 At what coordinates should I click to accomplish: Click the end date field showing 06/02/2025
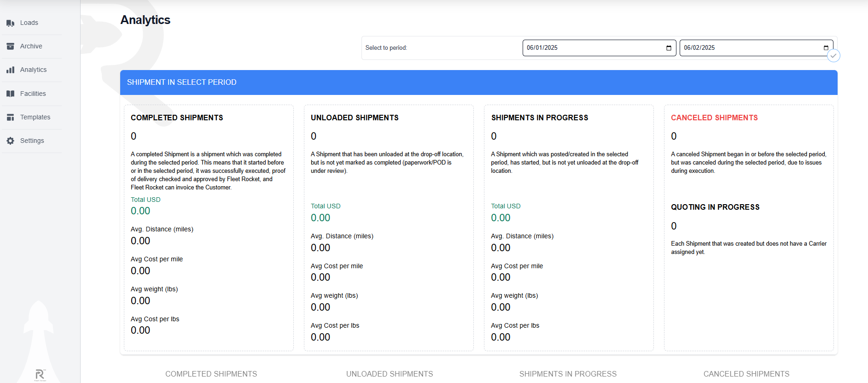point(746,48)
